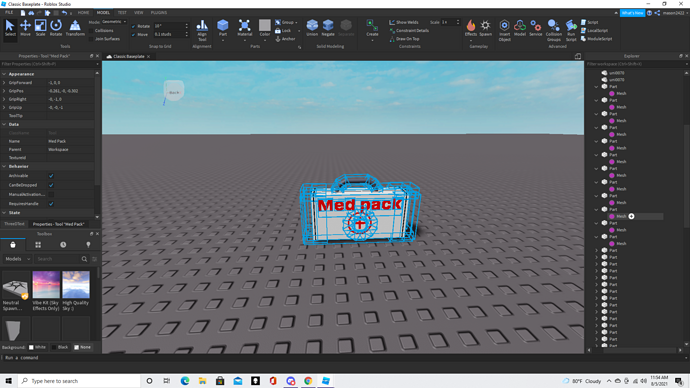690x388 pixels.
Task: Open the Mode Geometric dropdown
Action: click(114, 22)
